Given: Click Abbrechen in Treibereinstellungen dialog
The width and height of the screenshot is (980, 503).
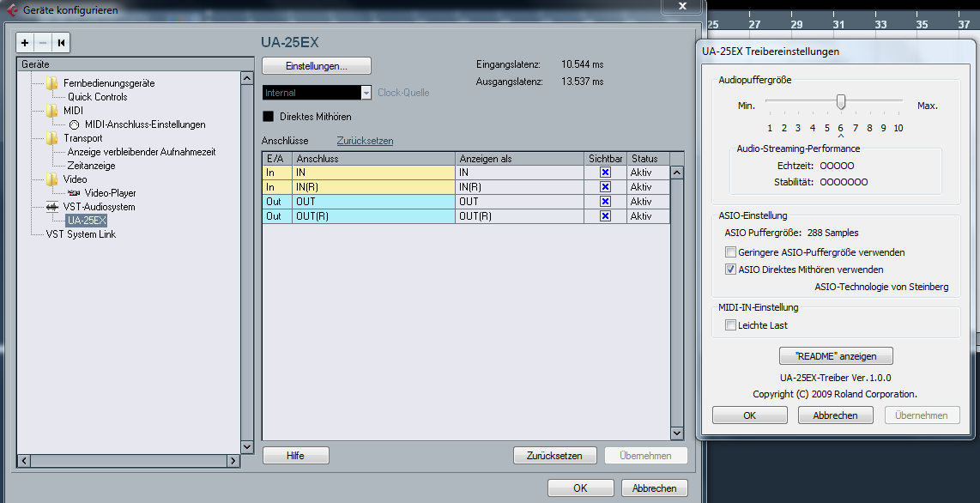Looking at the screenshot, I should (x=835, y=415).
